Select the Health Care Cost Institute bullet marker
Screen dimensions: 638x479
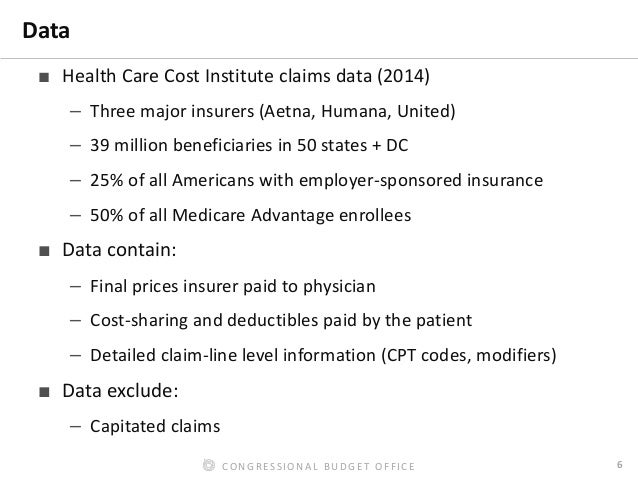(44, 77)
